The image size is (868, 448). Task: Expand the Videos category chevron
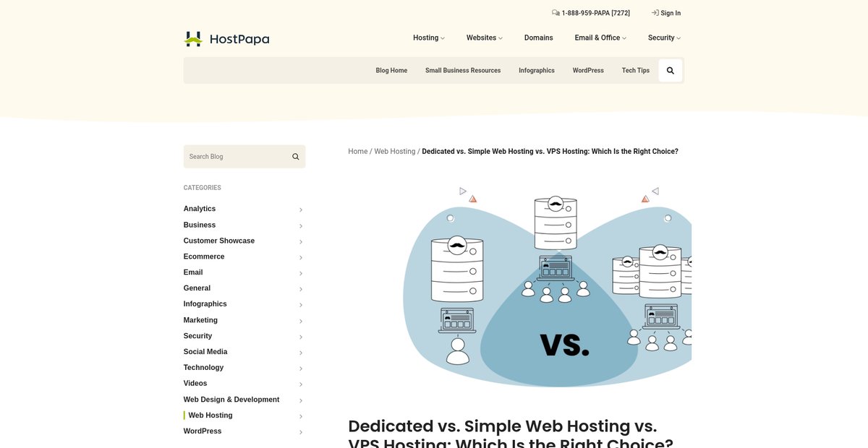point(301,384)
